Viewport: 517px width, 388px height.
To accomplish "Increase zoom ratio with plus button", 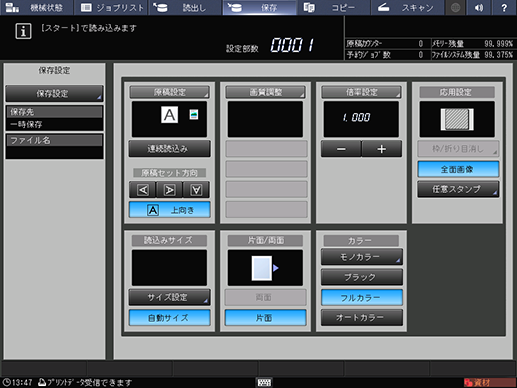I will pos(382,149).
